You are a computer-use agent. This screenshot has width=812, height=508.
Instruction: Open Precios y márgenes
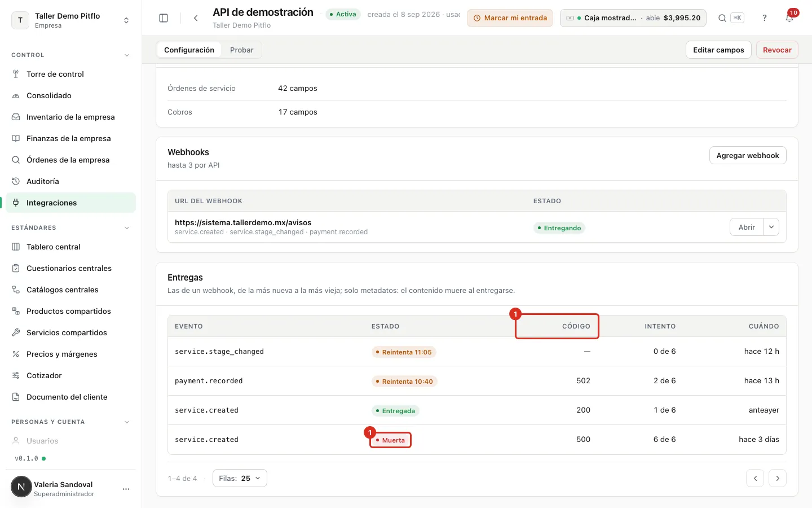pos(70,354)
